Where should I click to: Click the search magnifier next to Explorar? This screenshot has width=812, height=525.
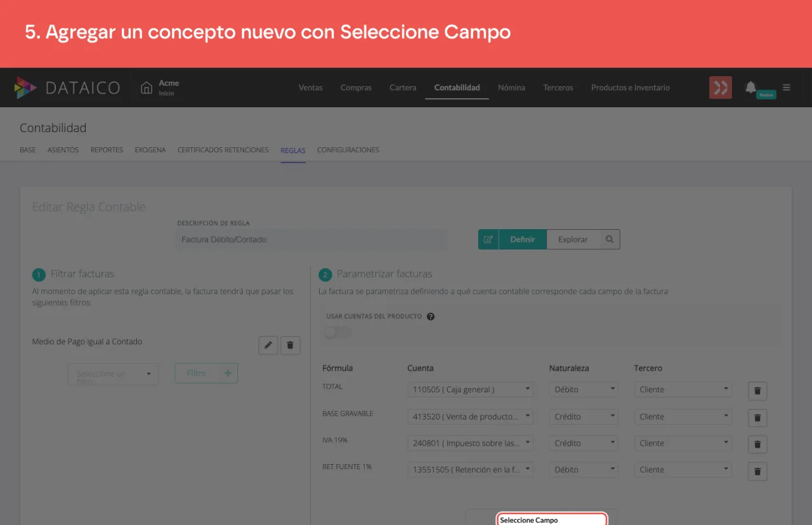pos(610,239)
